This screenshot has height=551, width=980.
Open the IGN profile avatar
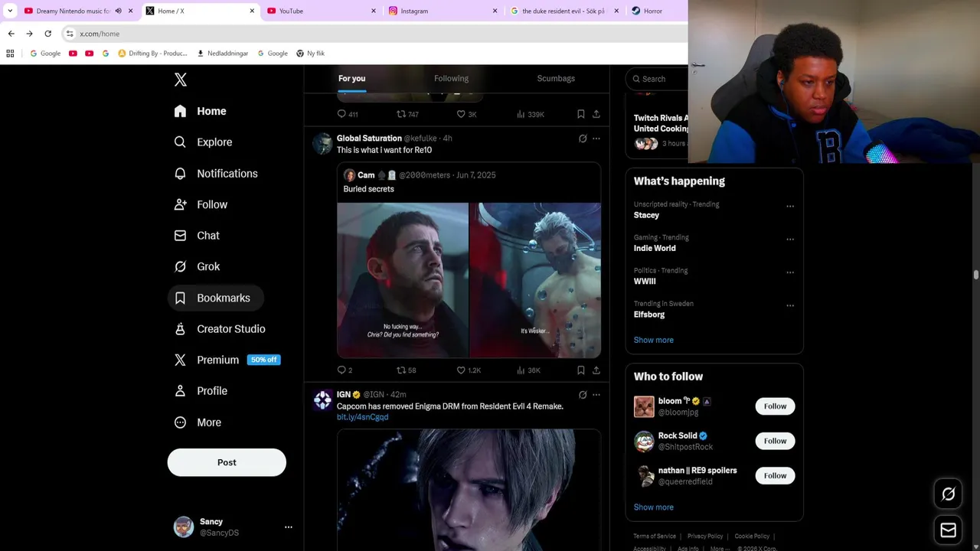[322, 399]
